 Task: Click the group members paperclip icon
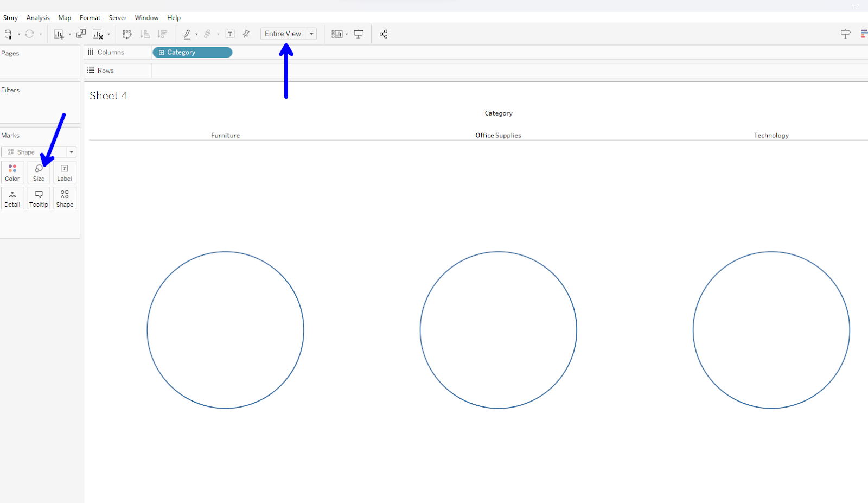(207, 34)
